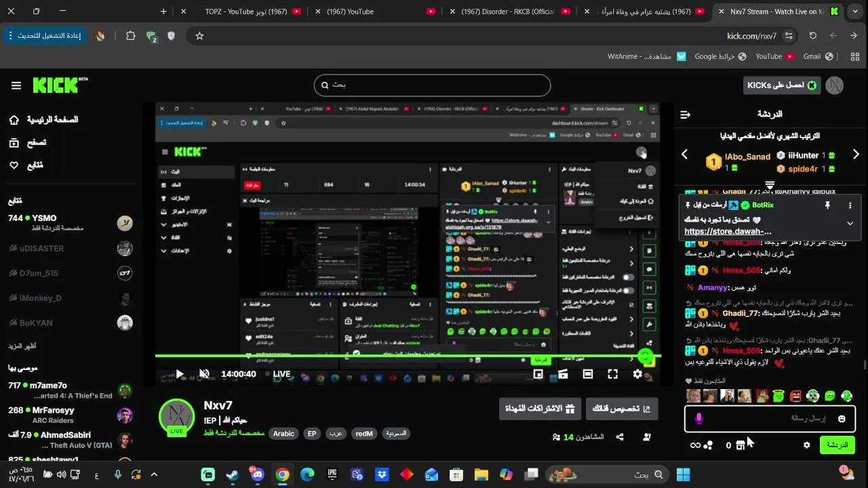Toggle theater mode on video player
Viewport: 868px width, 488px height.
click(588, 374)
